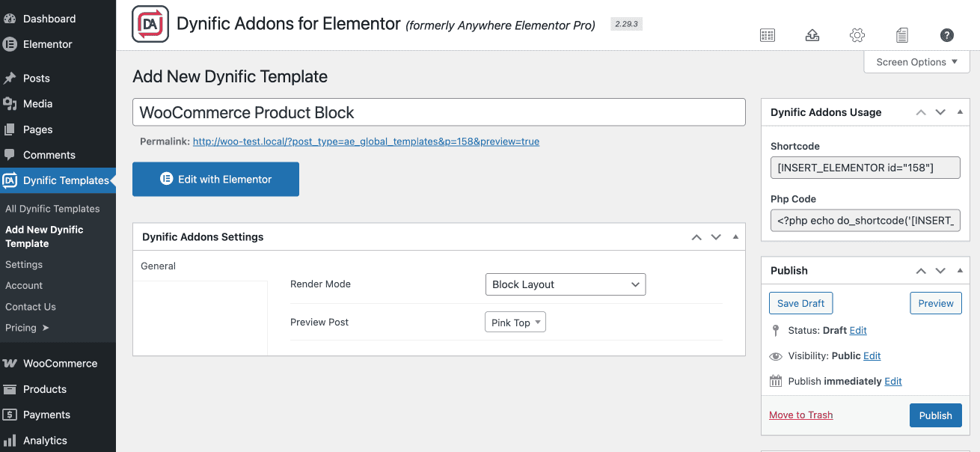Move Publish panel up
This screenshot has height=452, width=980.
[x=921, y=271]
